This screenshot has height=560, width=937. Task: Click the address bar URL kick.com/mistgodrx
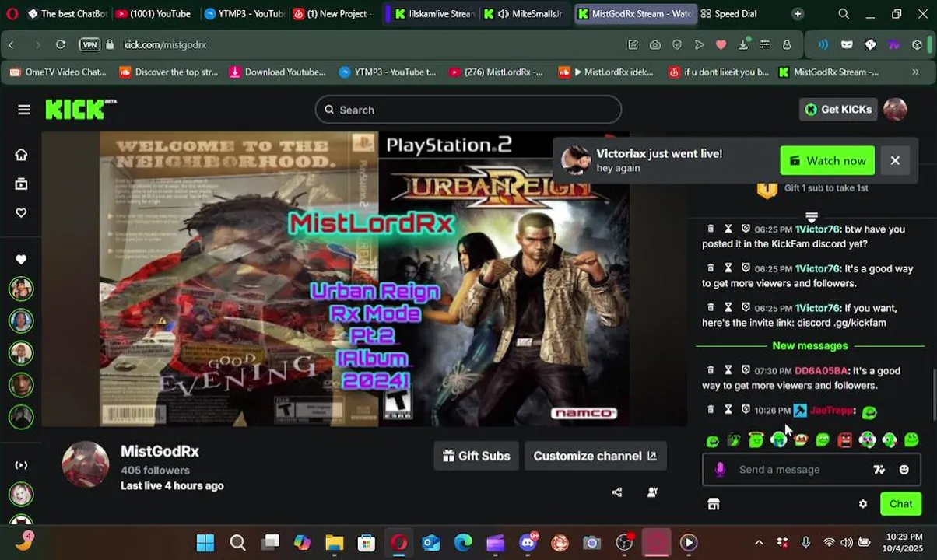coord(165,45)
